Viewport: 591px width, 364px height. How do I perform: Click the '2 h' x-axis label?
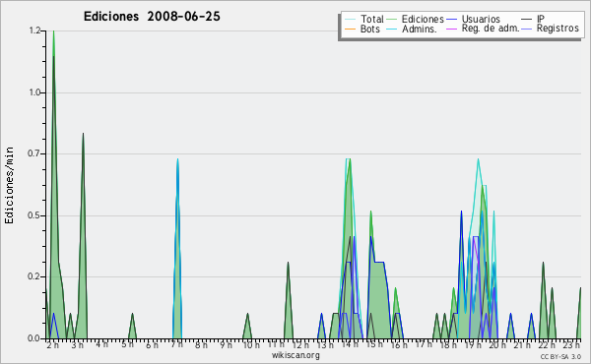[x=53, y=345]
